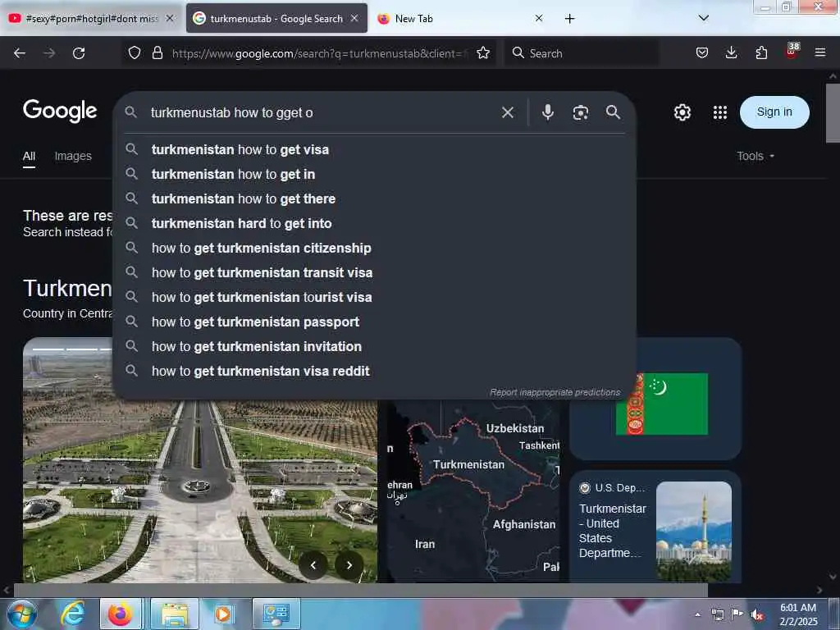The image size is (840, 630).
Task: Open Windows Explorer folder on taskbar
Action: (x=175, y=614)
